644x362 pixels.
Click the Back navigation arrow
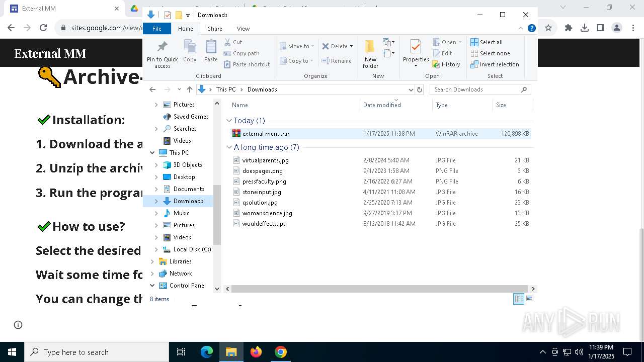pos(152,89)
